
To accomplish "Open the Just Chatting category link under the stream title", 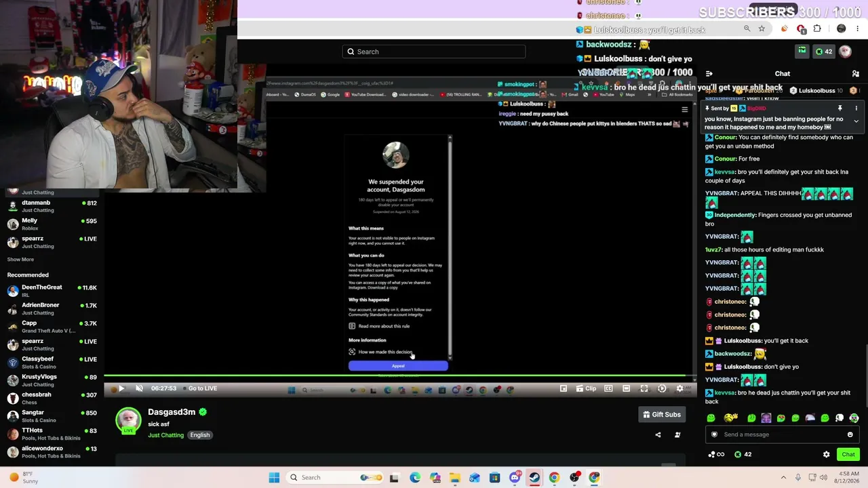I will click(x=166, y=435).
